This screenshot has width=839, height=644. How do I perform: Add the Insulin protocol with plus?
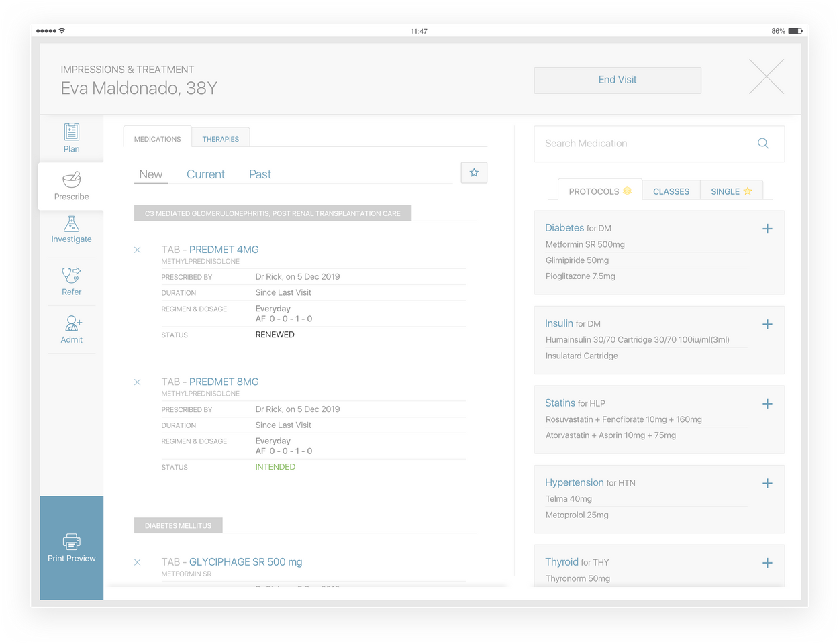(x=767, y=324)
